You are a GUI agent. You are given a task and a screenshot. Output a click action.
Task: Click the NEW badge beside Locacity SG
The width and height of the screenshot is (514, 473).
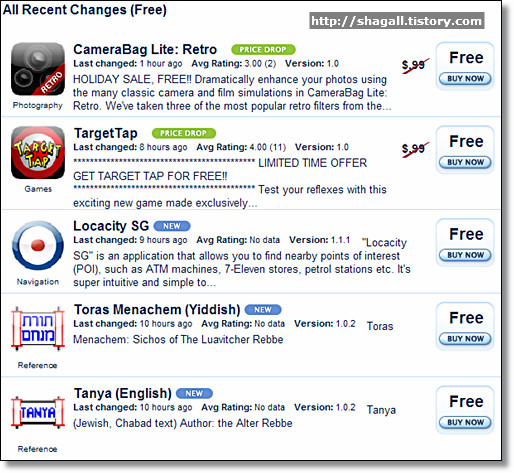point(172,226)
